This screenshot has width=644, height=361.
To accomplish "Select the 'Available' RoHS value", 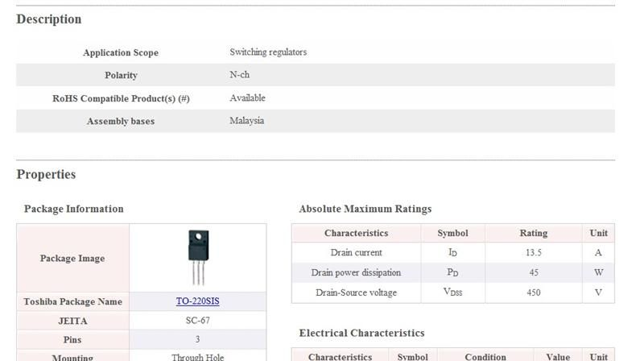I will coord(247,98).
